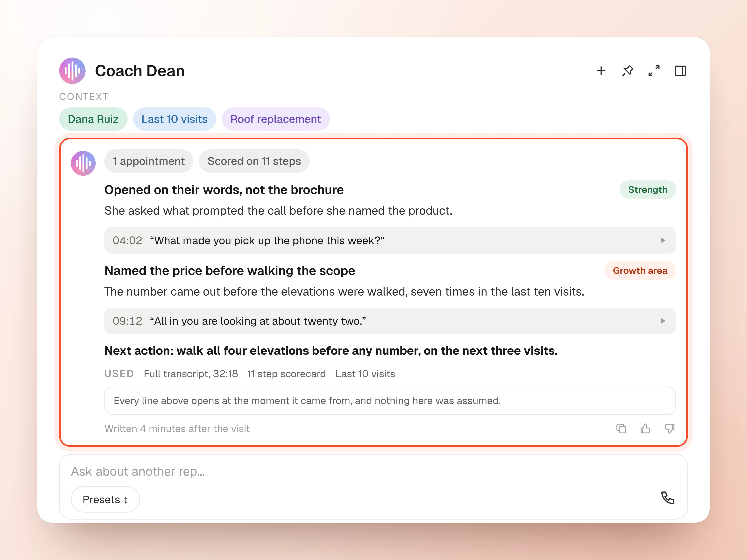Image resolution: width=747 pixels, height=560 pixels.
Task: Open the Last 10 visits source under USED
Action: coord(365,374)
